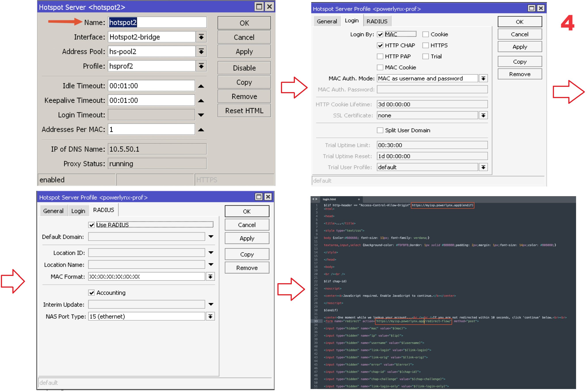Screen dimensions: 588x391
Task: Expand the Login Timeout field arrow
Action: [x=201, y=115]
